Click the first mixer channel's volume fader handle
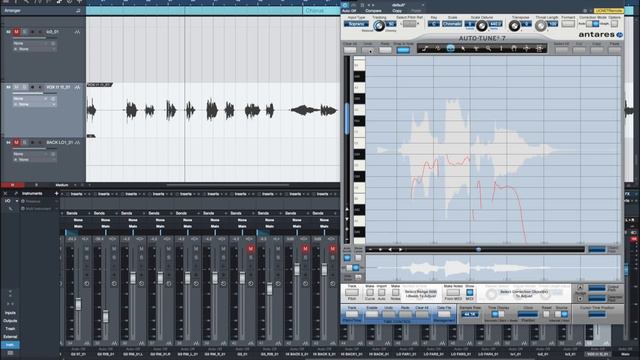The height and width of the screenshot is (360, 640). click(78, 304)
